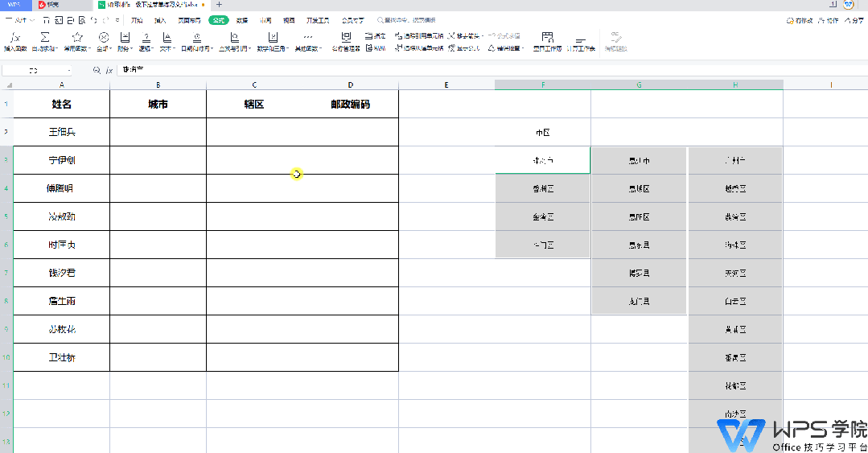Screen dimensions: 868x453
Task: Click 分享 (share) button
Action: point(854,20)
